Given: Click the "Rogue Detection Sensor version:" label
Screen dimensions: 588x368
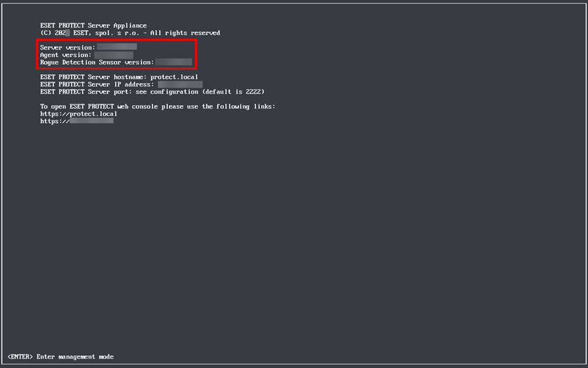Looking at the screenshot, I should point(97,62).
